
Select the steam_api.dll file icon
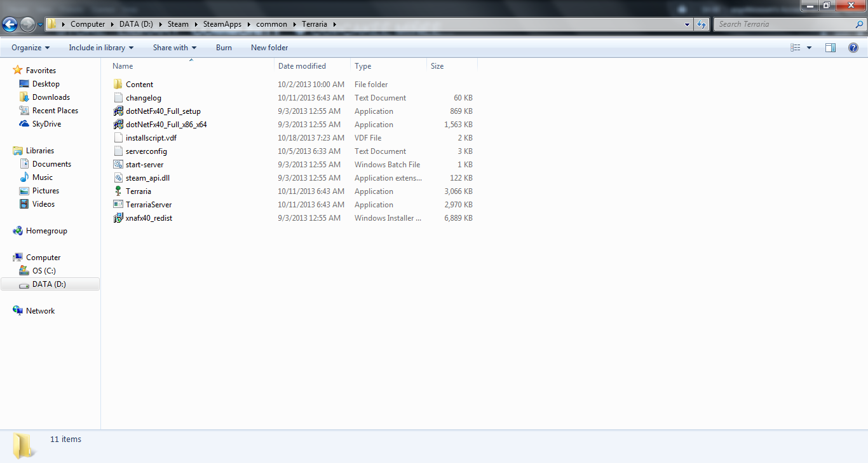(118, 178)
